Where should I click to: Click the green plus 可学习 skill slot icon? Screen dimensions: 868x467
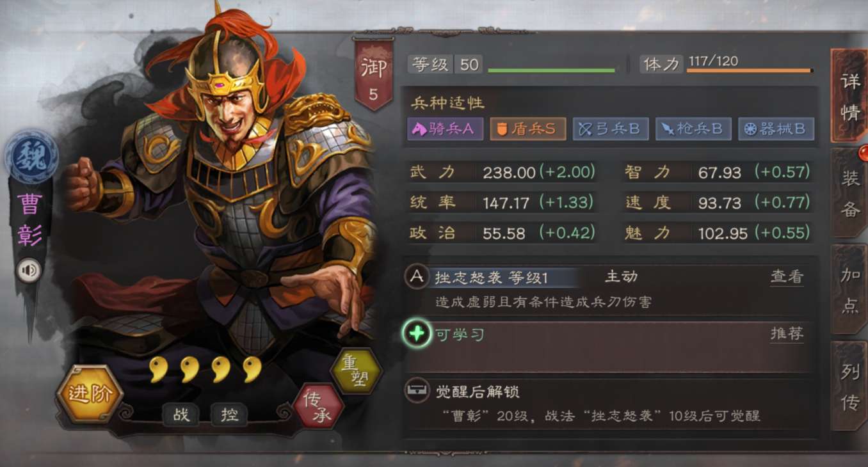417,334
